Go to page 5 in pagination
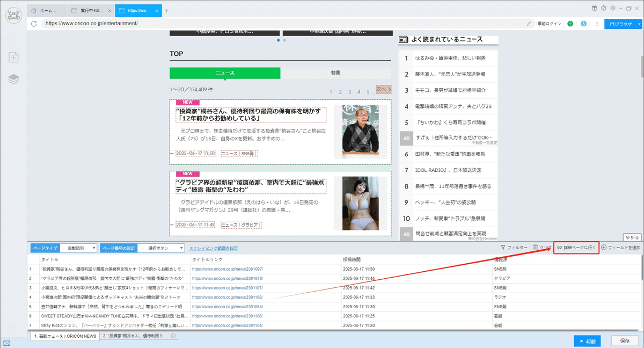644x348 pixels. tap(368, 92)
